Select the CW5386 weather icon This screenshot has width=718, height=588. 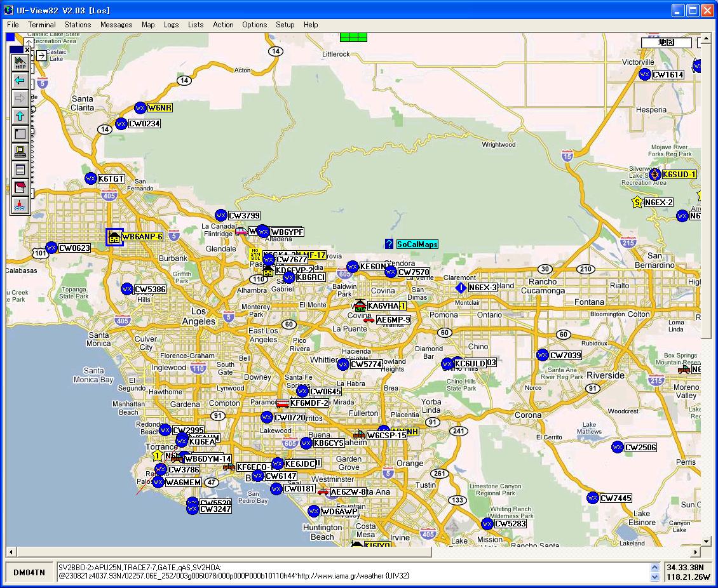(127, 289)
